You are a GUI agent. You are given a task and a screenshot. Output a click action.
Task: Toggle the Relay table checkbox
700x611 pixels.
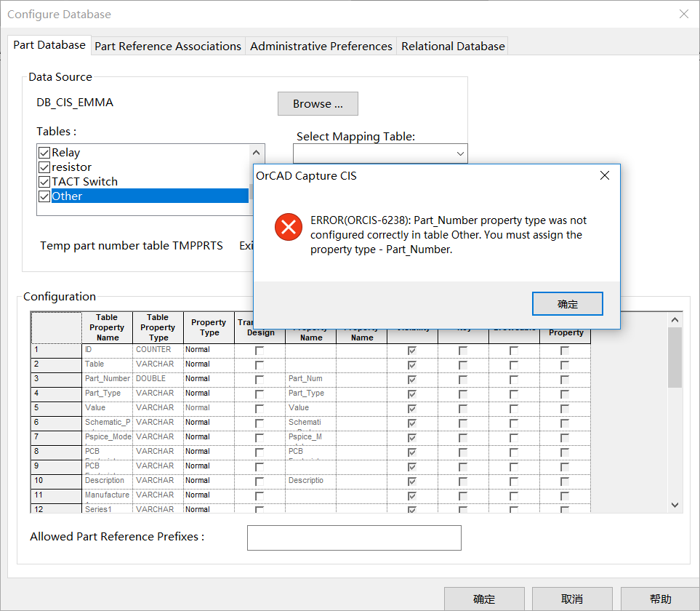[44, 153]
